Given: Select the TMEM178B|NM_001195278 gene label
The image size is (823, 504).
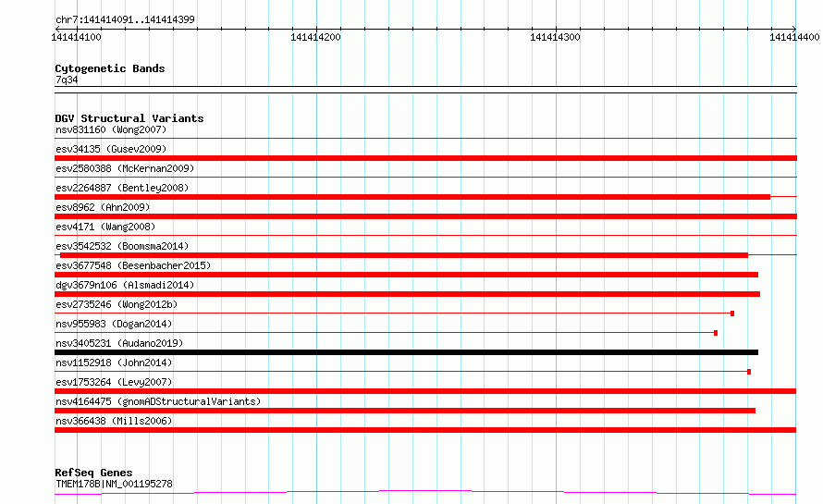Looking at the screenshot, I should point(114,484).
